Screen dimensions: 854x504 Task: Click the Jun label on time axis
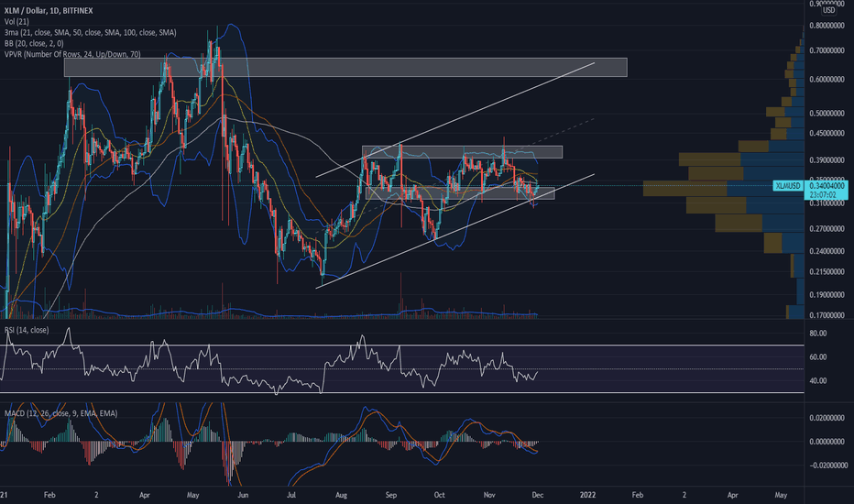tap(243, 495)
